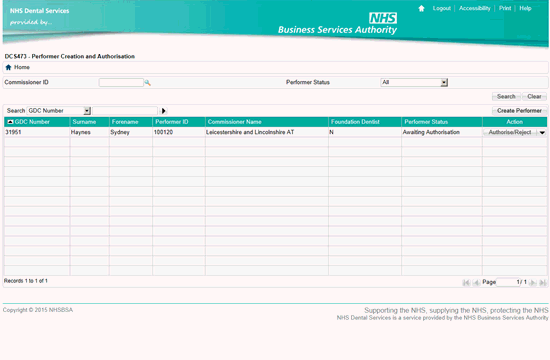Click the Home breadcrumb link

pyautogui.click(x=22, y=67)
